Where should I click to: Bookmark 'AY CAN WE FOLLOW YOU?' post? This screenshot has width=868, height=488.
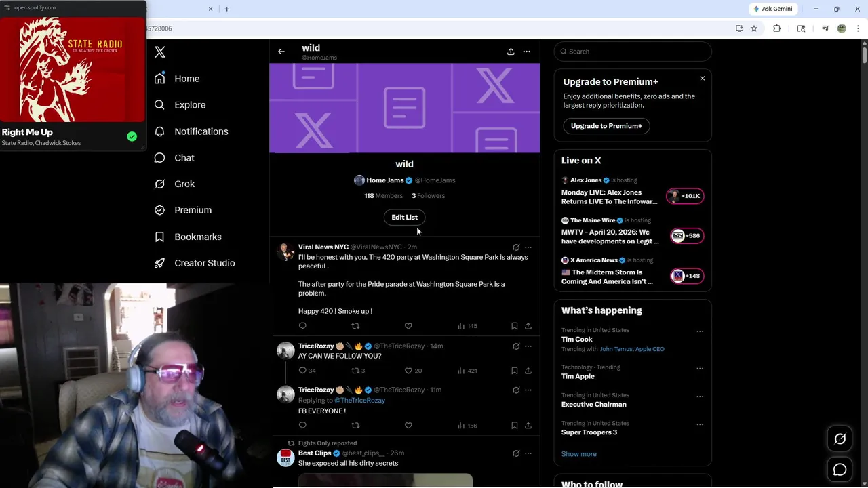515,371
